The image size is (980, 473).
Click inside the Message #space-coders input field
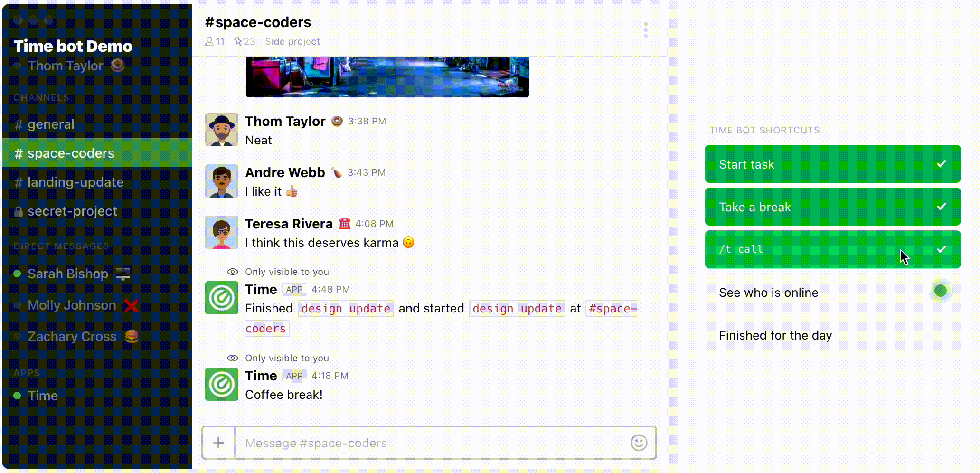point(427,443)
